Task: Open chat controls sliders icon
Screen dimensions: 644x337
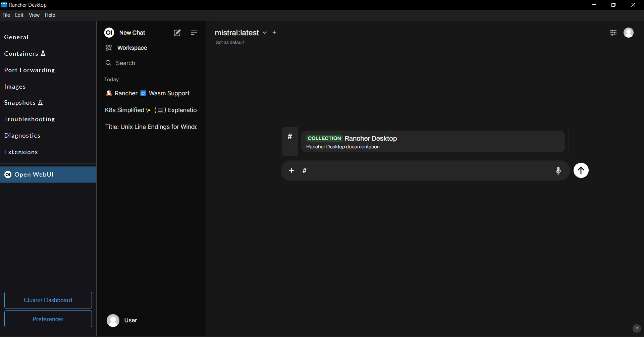Action: click(x=613, y=33)
